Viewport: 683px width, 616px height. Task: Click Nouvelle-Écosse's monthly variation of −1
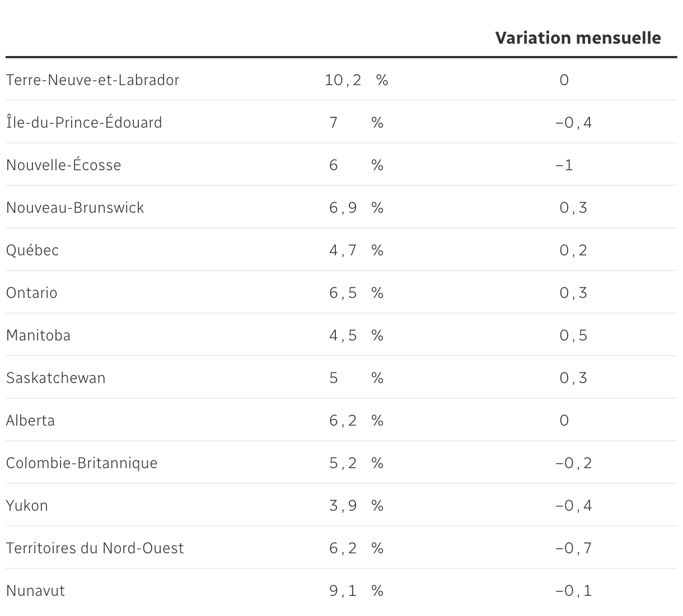pyautogui.click(x=564, y=165)
